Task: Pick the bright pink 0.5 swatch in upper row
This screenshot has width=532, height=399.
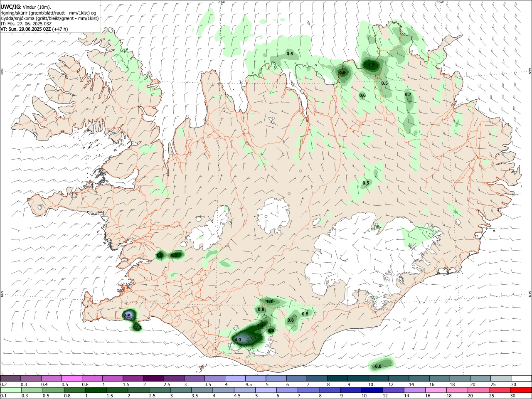Action: click(x=71, y=378)
